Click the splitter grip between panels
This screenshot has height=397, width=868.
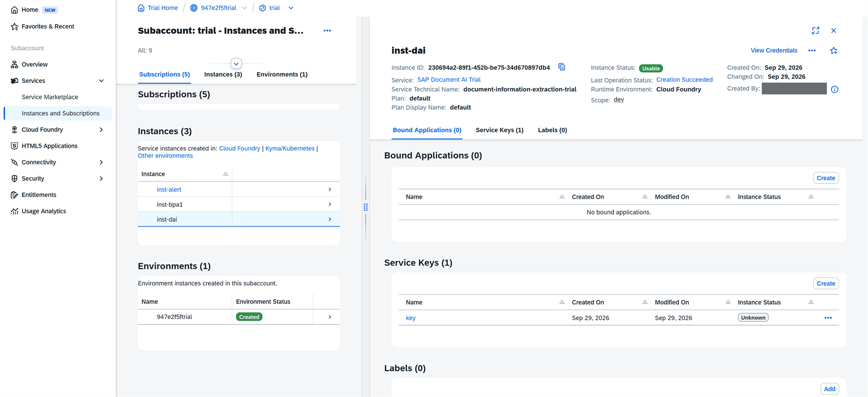pyautogui.click(x=366, y=207)
